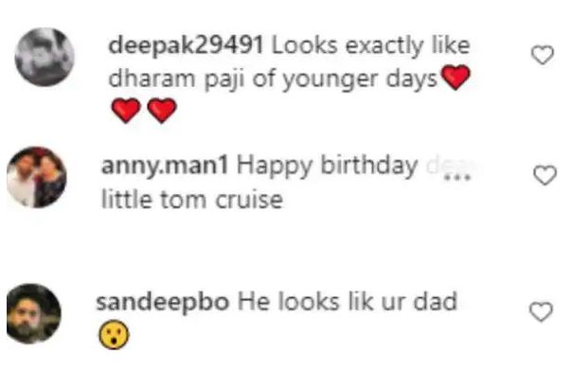Click the surprised face emoji under sandeepbo

pyautogui.click(x=114, y=334)
